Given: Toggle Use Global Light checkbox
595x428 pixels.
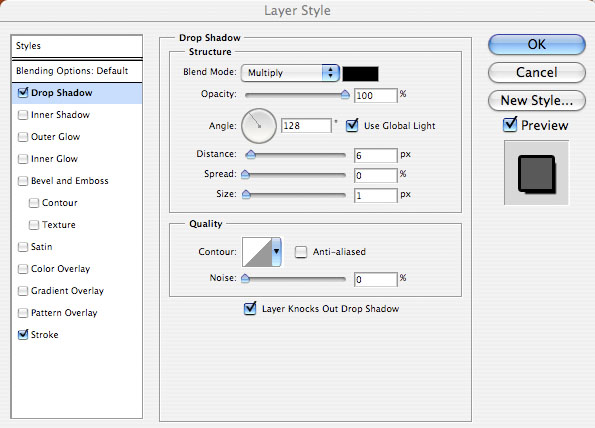Looking at the screenshot, I should click(352, 125).
